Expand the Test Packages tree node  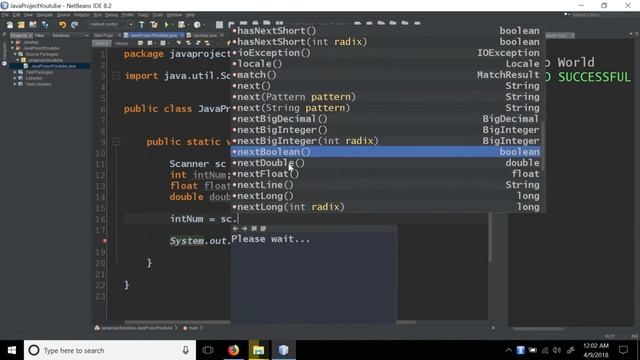(x=15, y=72)
